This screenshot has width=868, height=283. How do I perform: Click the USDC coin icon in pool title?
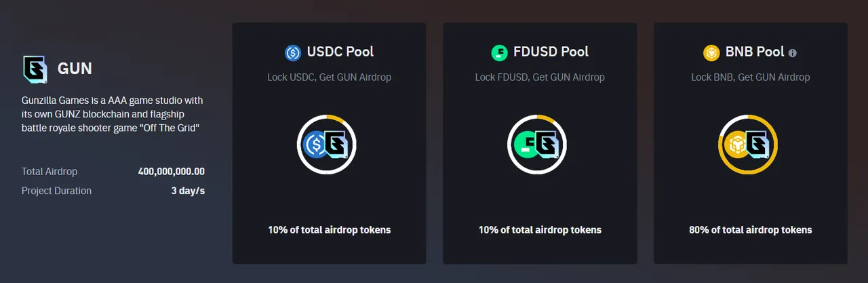coord(293,52)
